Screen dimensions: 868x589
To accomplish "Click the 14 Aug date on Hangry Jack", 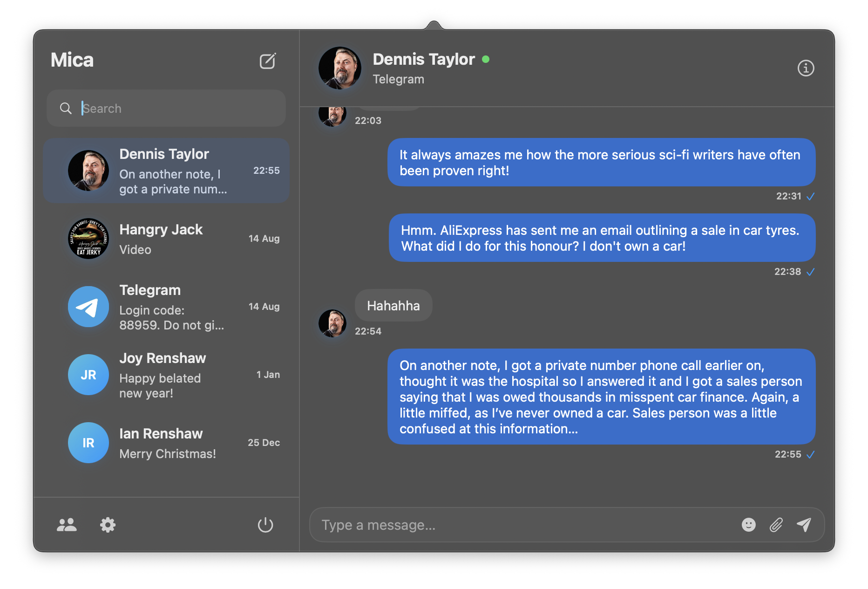I will click(x=264, y=239).
